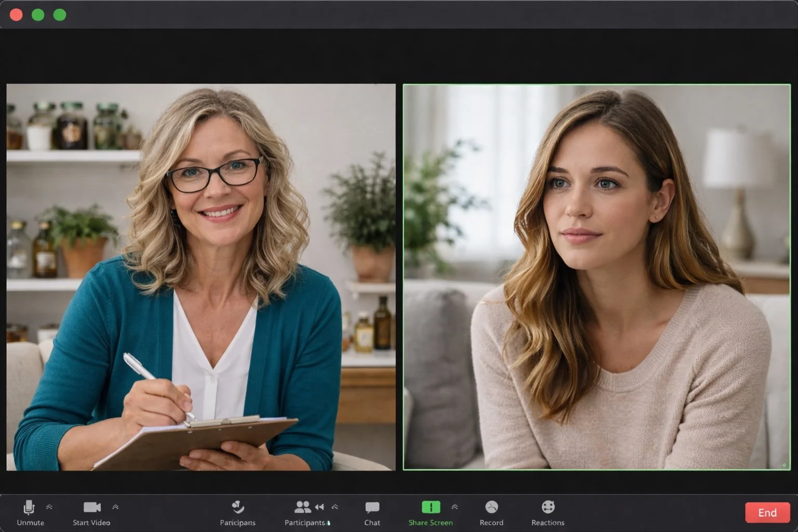Open the Reactions smiley icon
Screen dimensions: 798x532
pos(548,508)
